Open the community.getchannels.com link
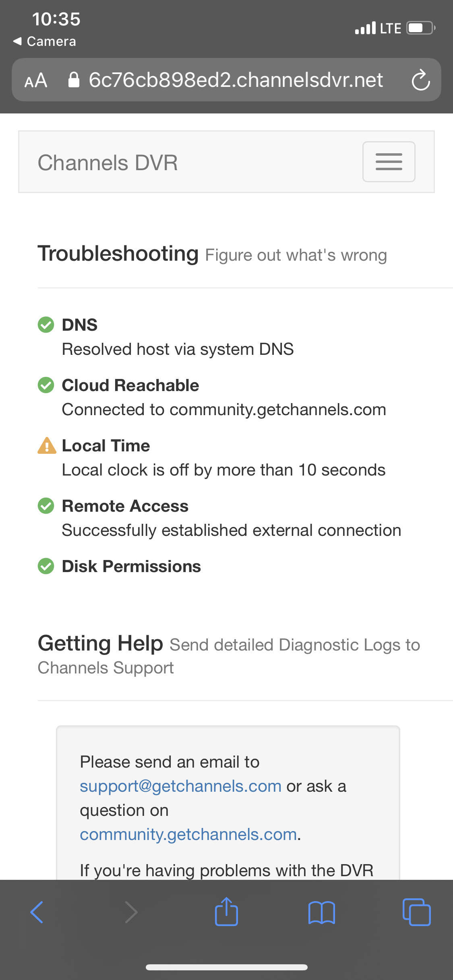Viewport: 453px width, 980px height. click(x=188, y=834)
